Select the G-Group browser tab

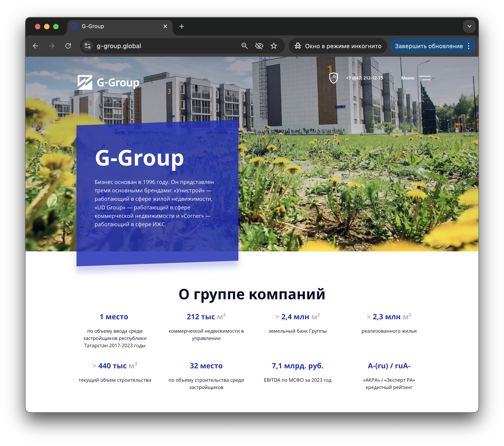click(120, 26)
